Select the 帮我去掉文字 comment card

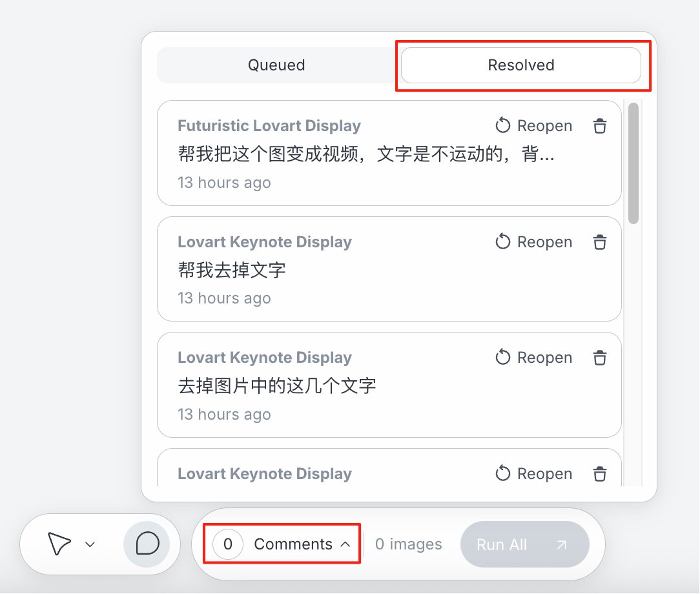pos(389,269)
